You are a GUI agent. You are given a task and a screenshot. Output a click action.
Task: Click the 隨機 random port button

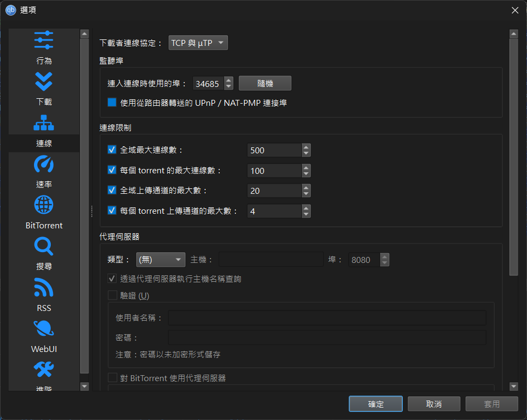tap(265, 83)
